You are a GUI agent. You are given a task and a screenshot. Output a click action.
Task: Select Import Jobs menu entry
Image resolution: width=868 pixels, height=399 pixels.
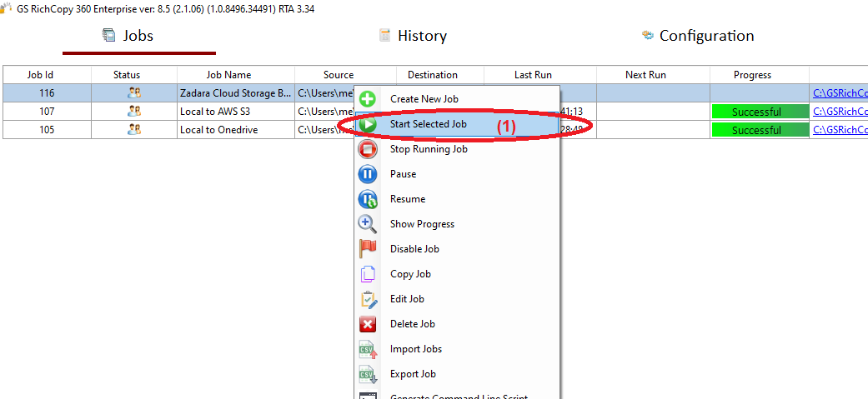(415, 349)
